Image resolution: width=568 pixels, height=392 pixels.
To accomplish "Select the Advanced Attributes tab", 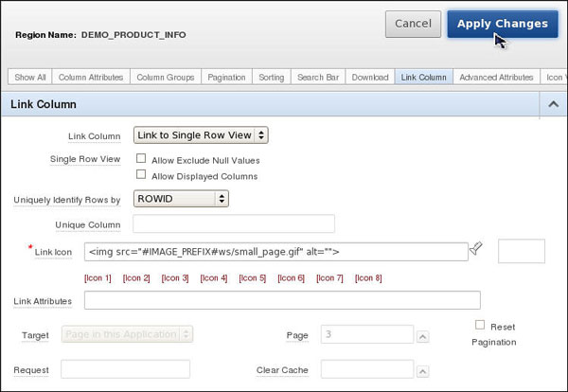I will pyautogui.click(x=496, y=77).
